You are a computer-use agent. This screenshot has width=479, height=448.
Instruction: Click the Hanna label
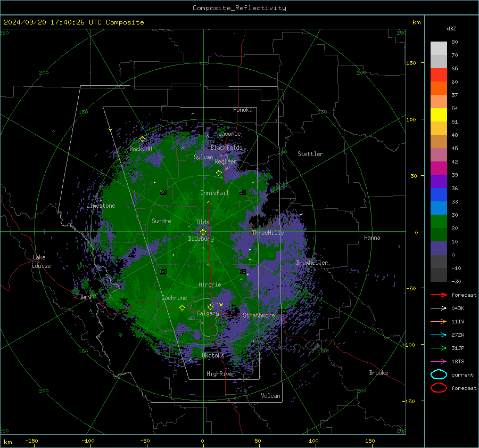click(372, 238)
